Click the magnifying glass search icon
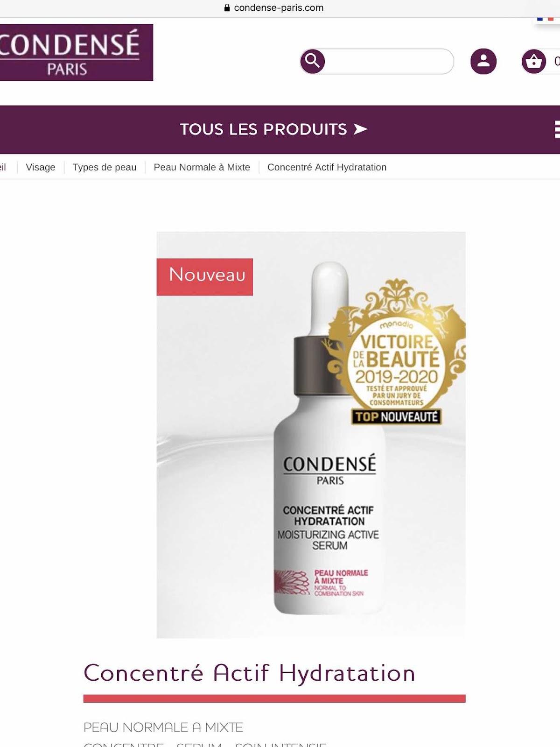This screenshot has height=747, width=560. (x=313, y=61)
